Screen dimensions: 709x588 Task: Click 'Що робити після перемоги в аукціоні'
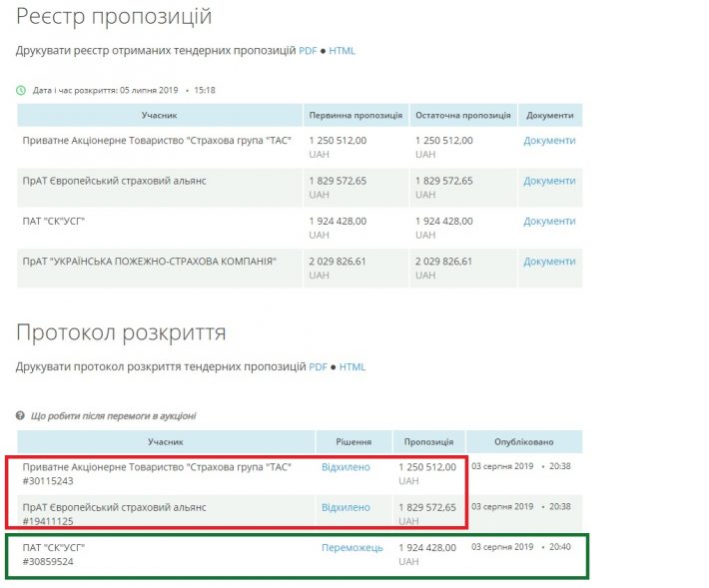click(x=114, y=416)
